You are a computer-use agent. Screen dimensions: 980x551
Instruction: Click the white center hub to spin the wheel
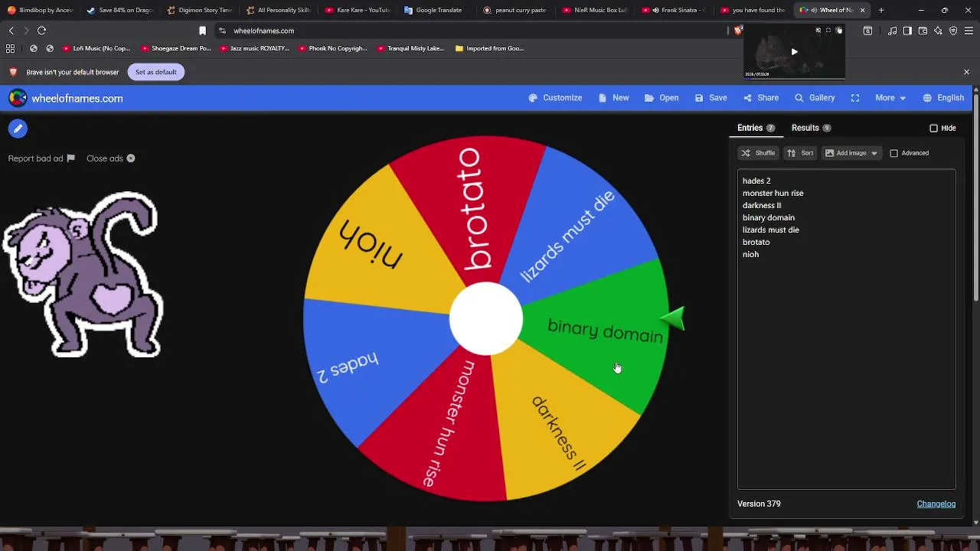[485, 319]
